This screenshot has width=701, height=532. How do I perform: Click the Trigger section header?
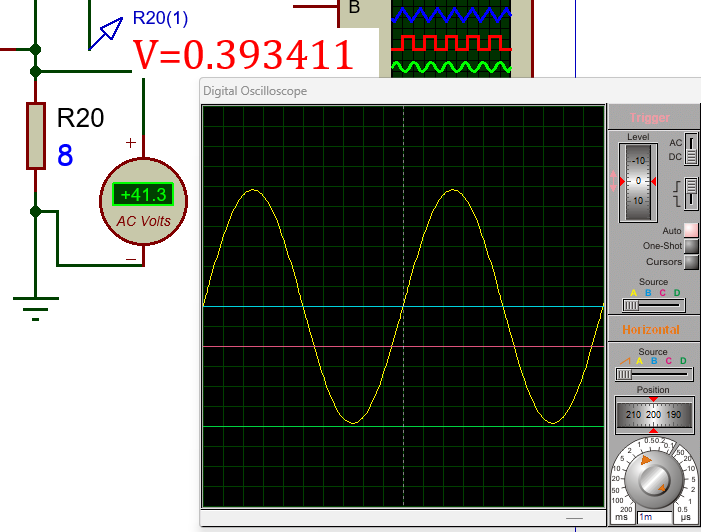[x=650, y=118]
